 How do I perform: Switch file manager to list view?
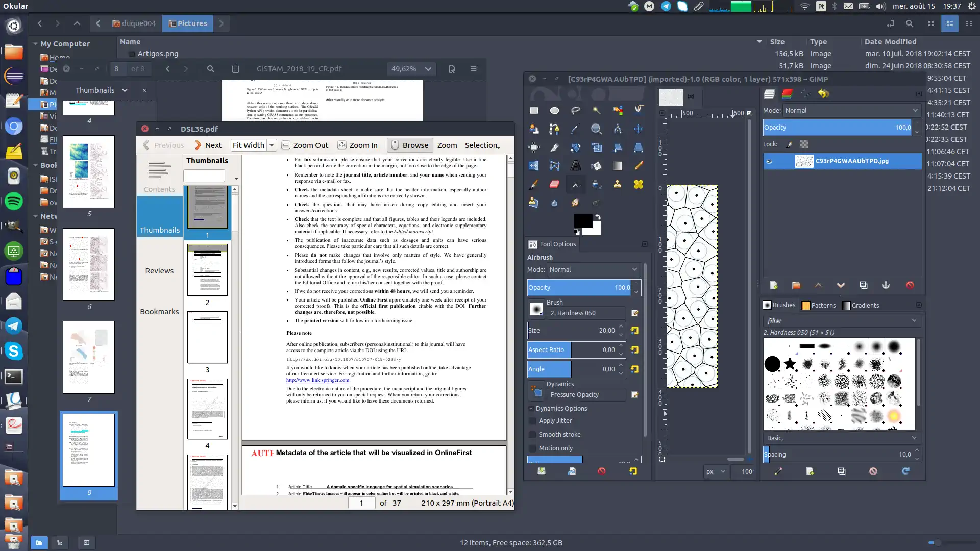(949, 23)
